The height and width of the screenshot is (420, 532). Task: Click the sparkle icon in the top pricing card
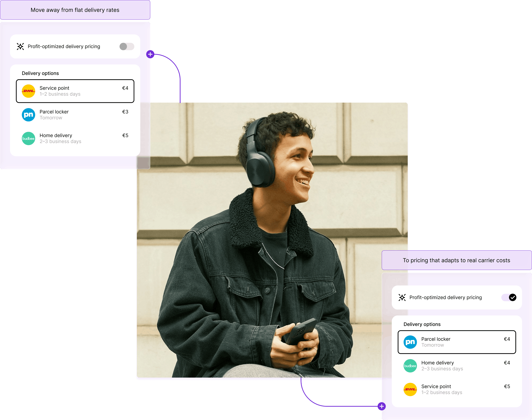(x=21, y=47)
